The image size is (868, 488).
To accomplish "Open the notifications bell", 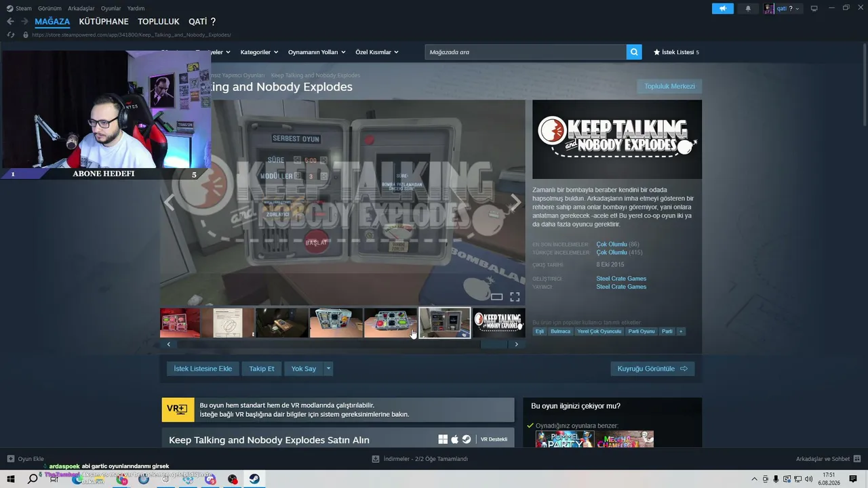I will click(x=748, y=8).
